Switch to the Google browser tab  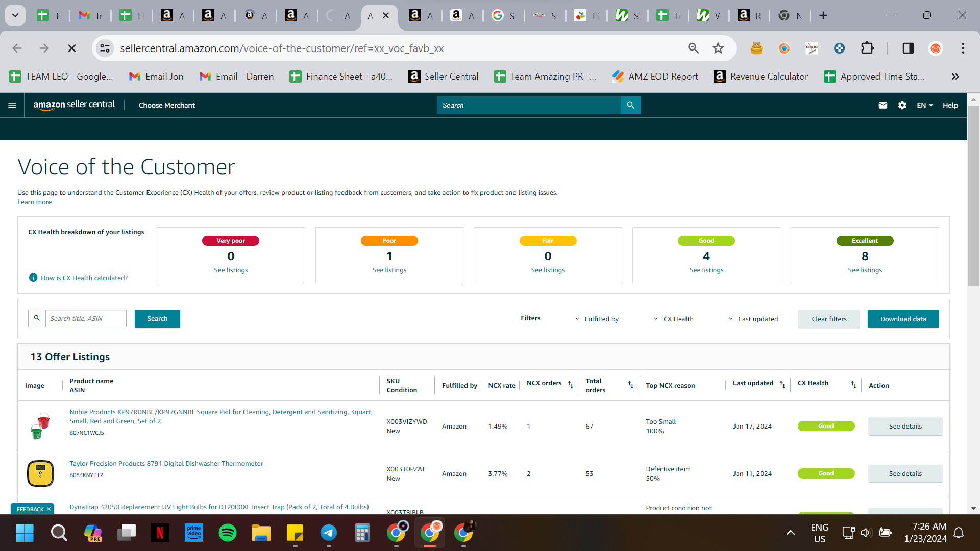504,15
